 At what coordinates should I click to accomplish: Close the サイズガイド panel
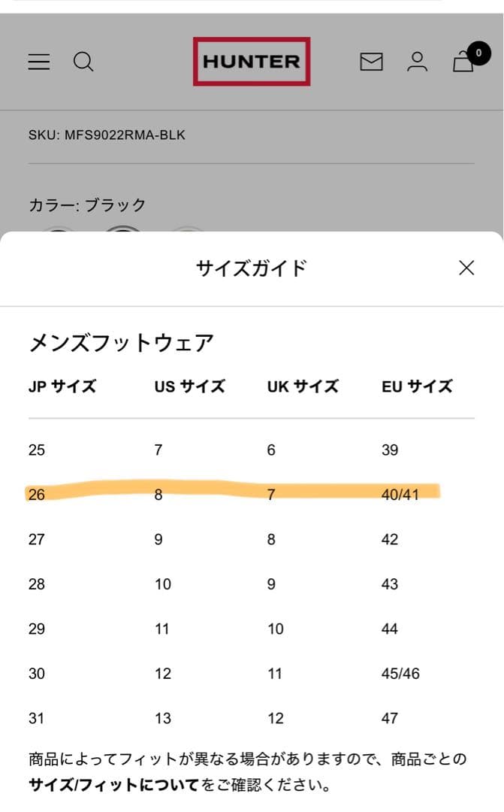[466, 268]
